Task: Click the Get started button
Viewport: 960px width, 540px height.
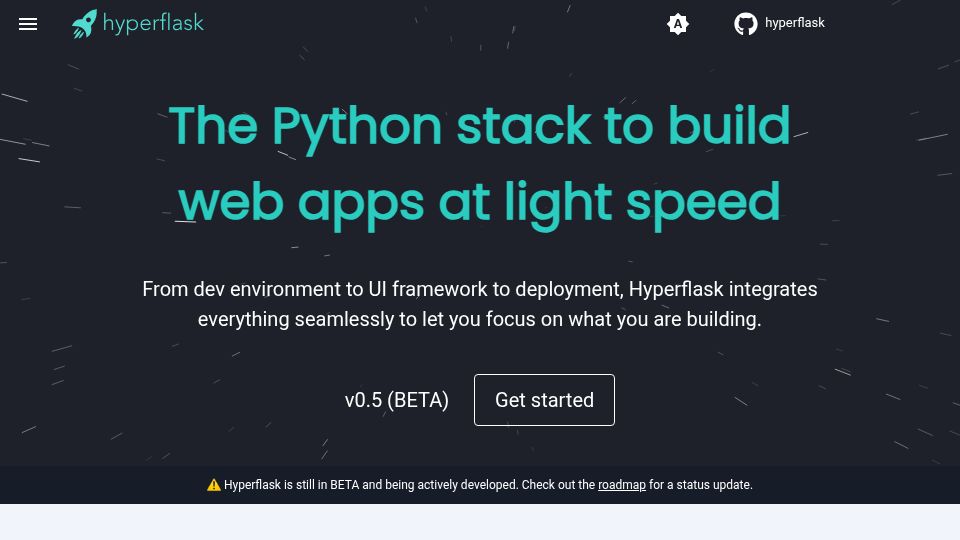Action: click(544, 400)
